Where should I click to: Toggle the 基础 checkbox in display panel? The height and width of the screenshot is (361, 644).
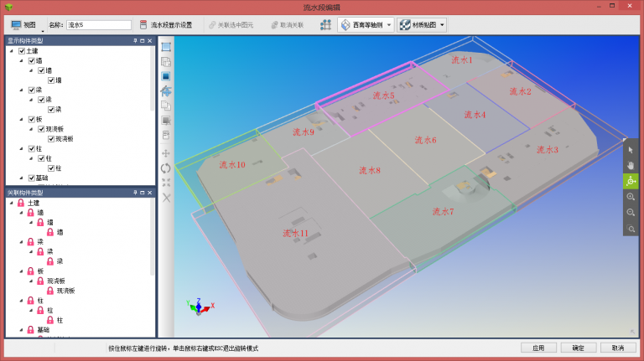point(32,178)
